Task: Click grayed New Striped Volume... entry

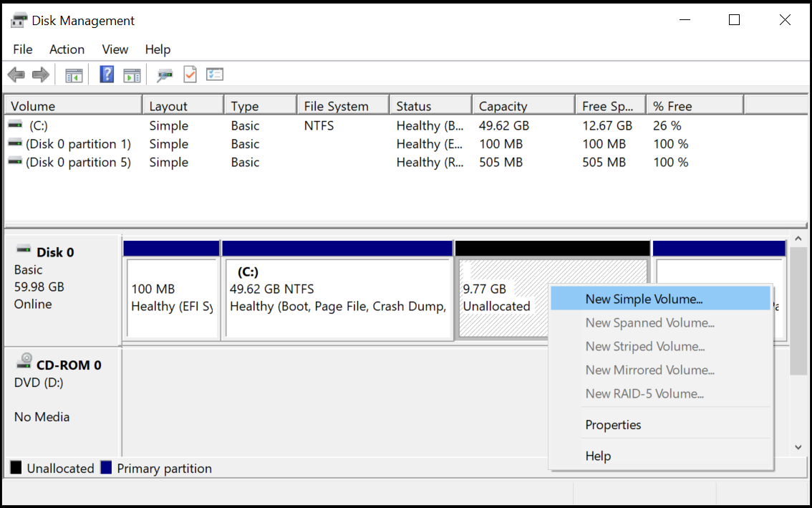Action: (660, 346)
